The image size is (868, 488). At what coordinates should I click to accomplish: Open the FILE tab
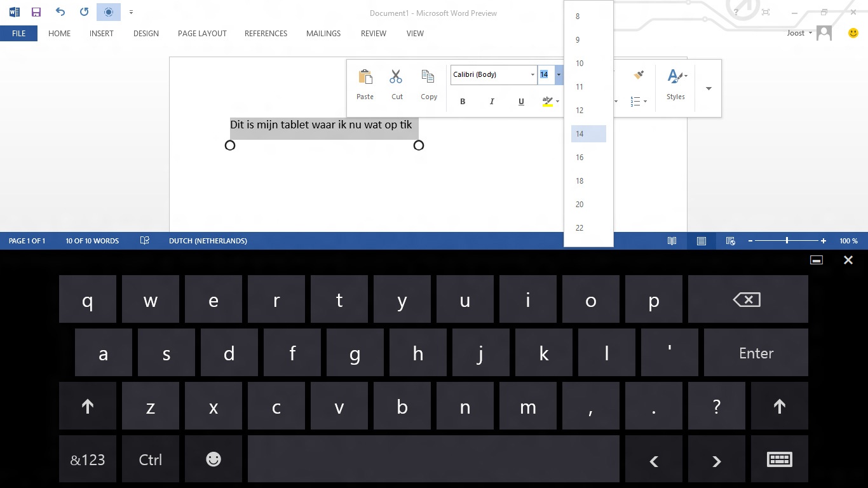click(x=19, y=33)
